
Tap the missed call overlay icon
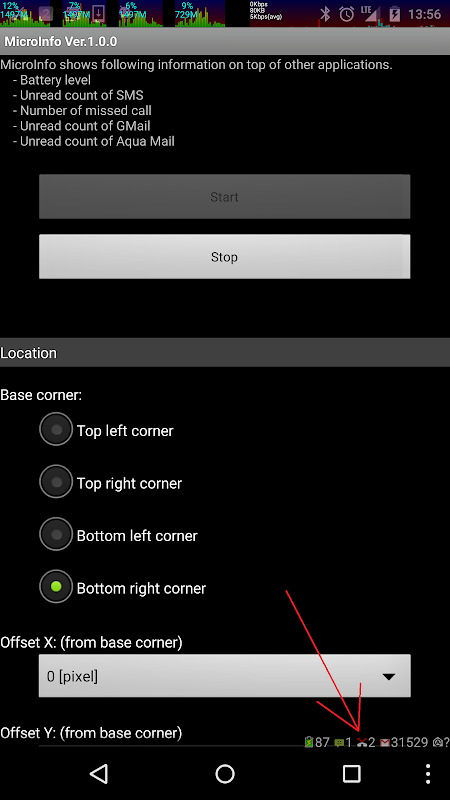pyautogui.click(x=362, y=742)
